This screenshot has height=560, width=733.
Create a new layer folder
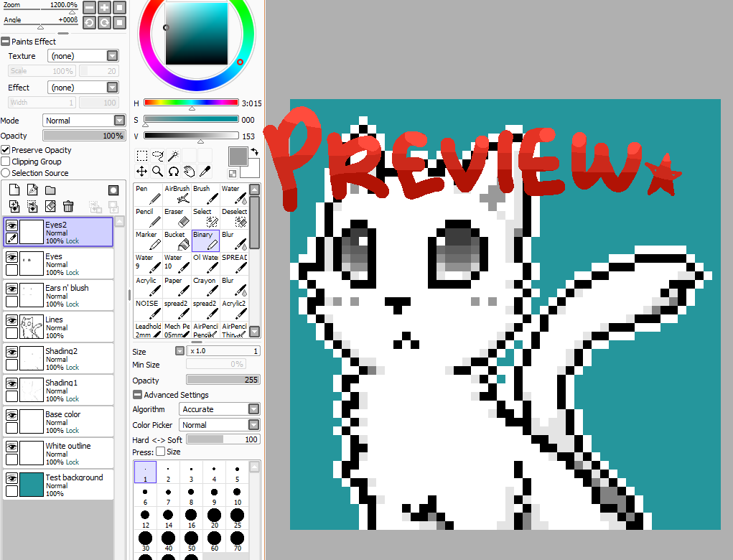[50, 190]
